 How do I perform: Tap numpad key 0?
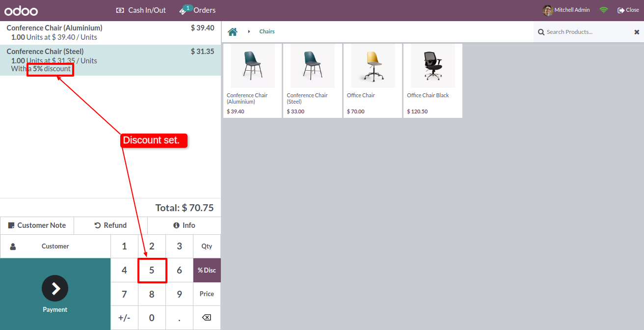pos(152,318)
